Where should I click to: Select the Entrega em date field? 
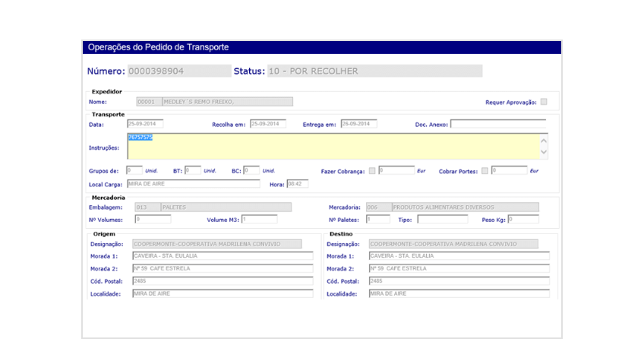(358, 124)
